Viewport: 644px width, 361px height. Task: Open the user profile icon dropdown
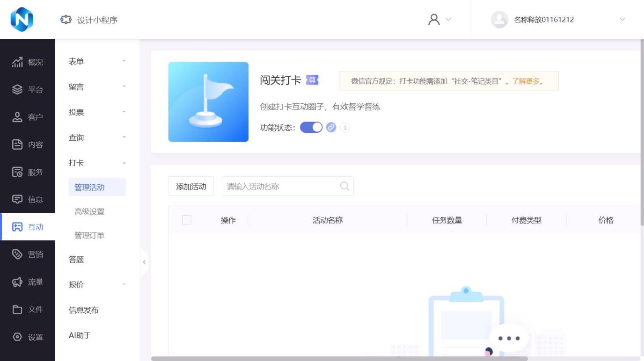439,20
